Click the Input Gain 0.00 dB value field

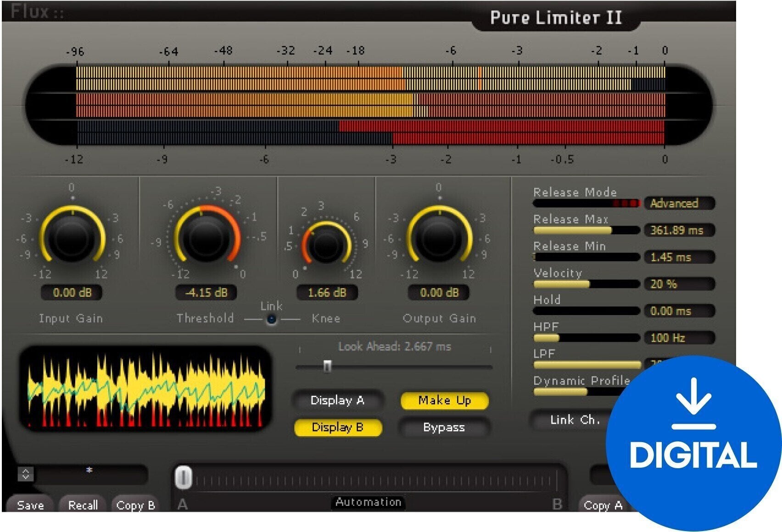72,293
